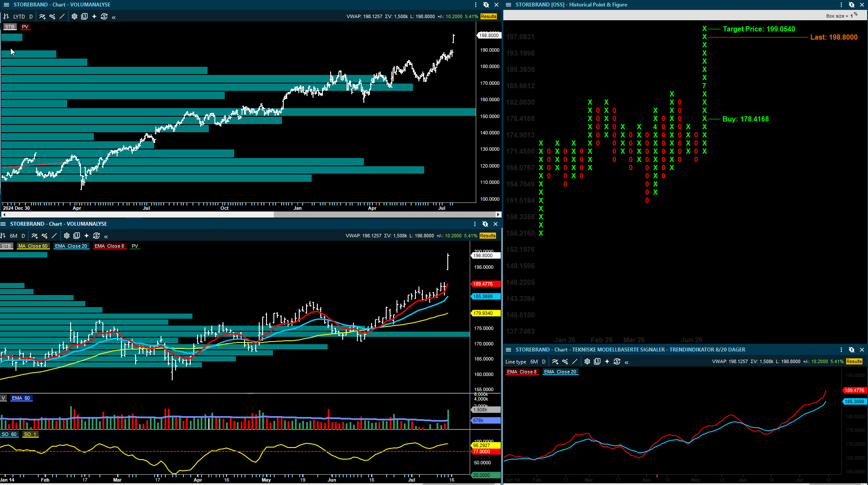Viewport: 868px width, 485px height.
Task: Toggle PV tag in 6M VOLUMANALYSE chart
Action: pyautogui.click(x=135, y=246)
